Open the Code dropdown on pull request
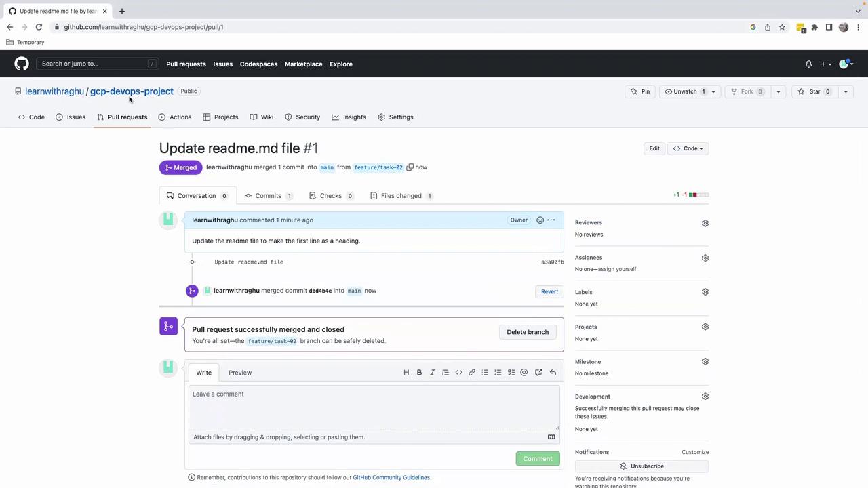The height and width of the screenshot is (488, 868). tap(688, 148)
